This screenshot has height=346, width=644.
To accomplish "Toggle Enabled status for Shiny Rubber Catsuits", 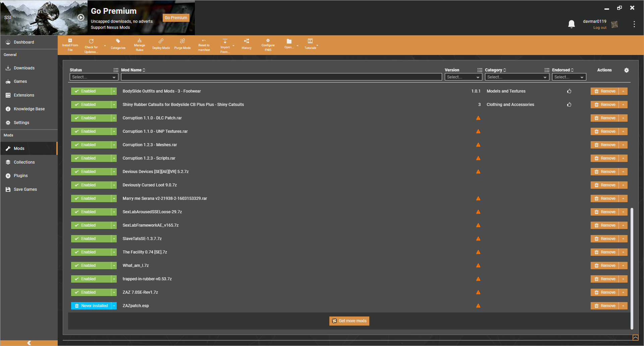I will coord(91,105).
